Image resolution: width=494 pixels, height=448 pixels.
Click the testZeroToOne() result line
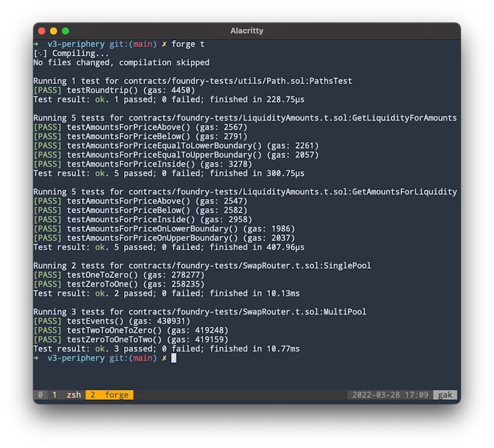click(119, 284)
